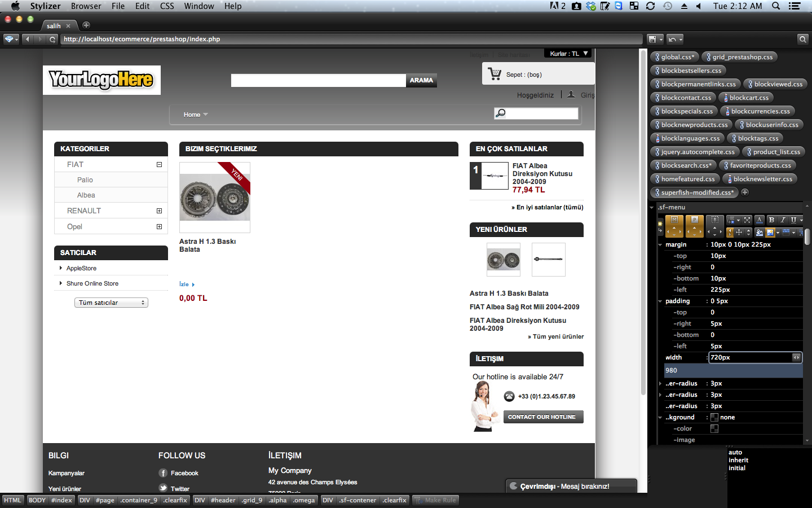Click the Palio subcategory
Viewport: 812px width, 508px height.
(x=85, y=179)
